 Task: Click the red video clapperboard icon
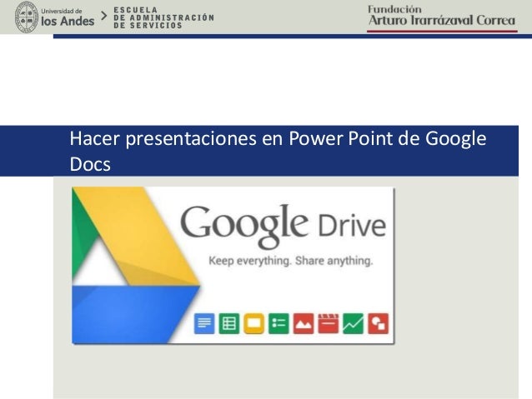(x=328, y=323)
